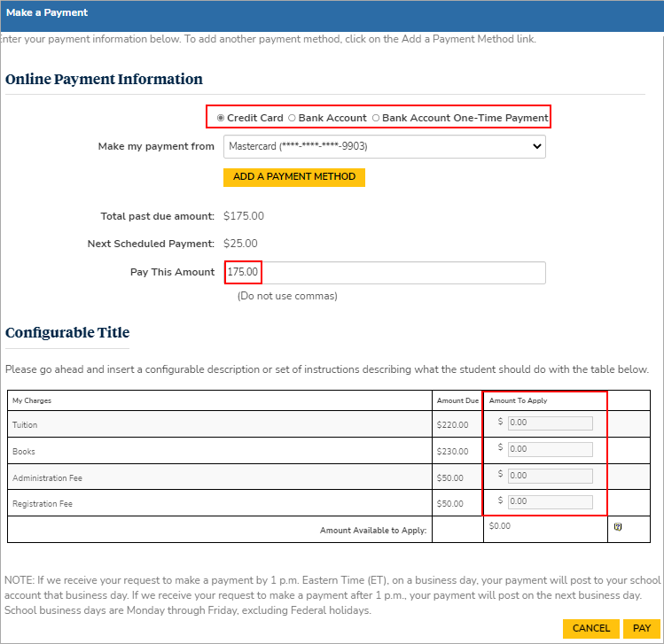This screenshot has height=644, width=664.
Task: Click the Online Payment Information heading
Action: (x=104, y=79)
